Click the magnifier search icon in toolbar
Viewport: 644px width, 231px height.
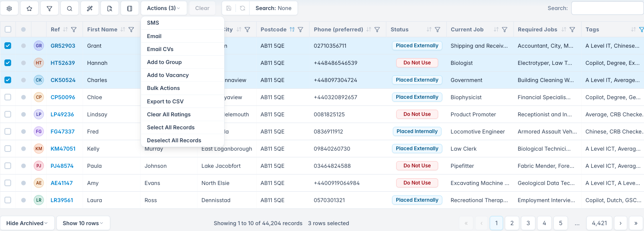coord(70,8)
